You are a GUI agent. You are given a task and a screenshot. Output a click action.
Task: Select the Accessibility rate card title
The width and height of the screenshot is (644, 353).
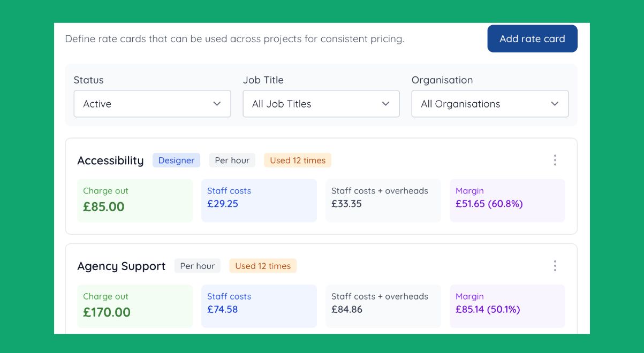point(110,160)
